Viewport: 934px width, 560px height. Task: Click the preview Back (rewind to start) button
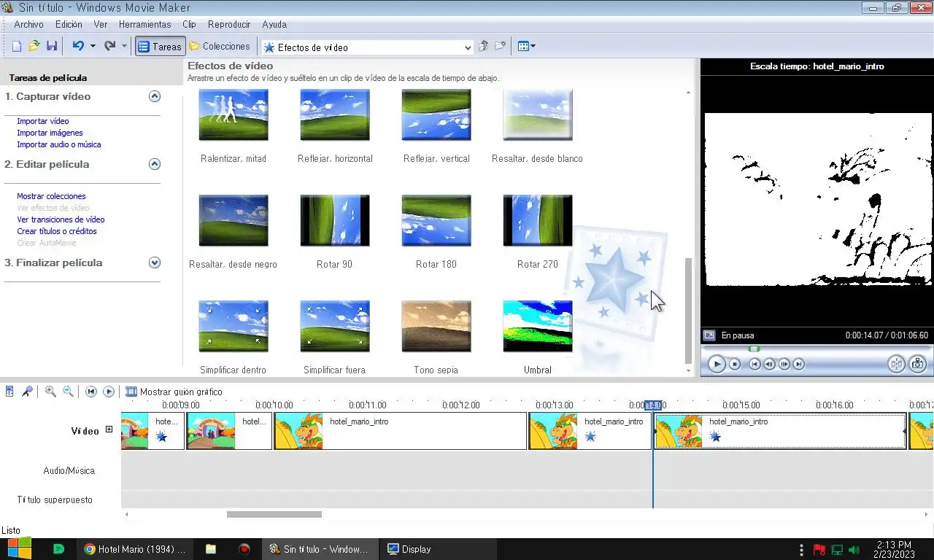(755, 364)
